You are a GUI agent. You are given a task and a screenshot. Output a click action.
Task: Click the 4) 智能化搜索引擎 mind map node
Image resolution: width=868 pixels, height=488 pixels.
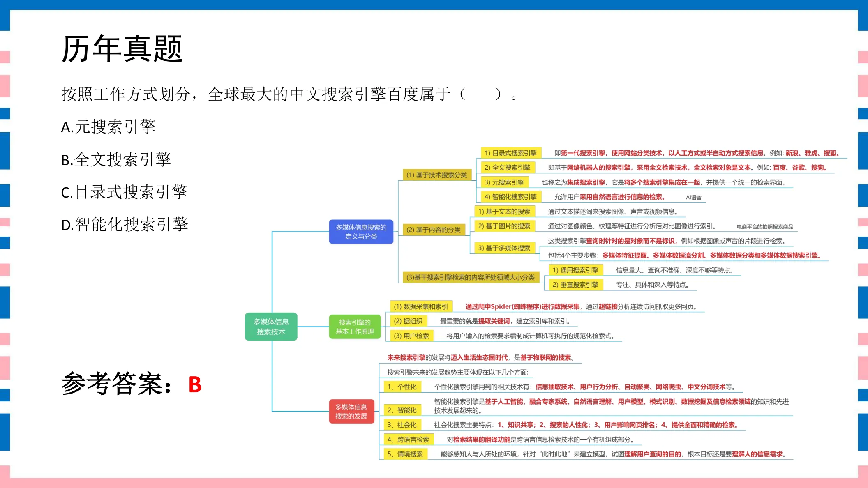click(x=511, y=197)
